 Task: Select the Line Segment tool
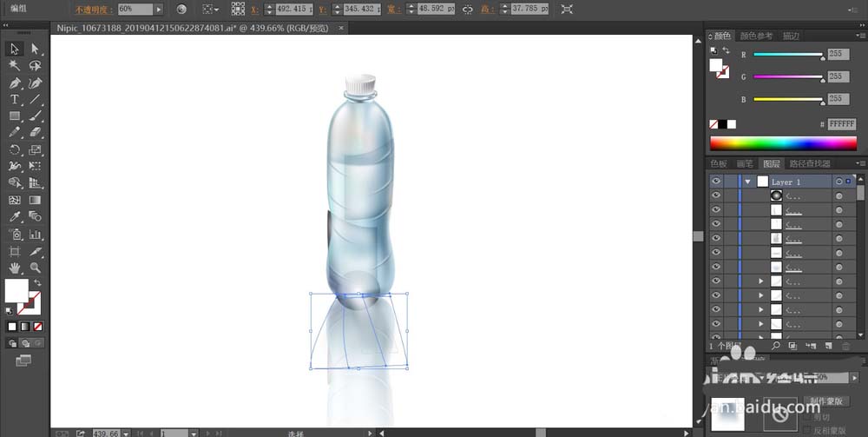click(x=36, y=99)
